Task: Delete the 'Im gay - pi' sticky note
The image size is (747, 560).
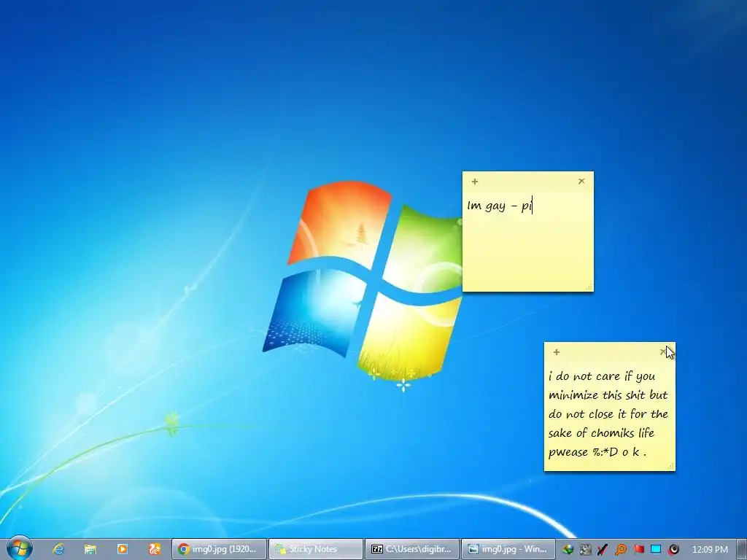Action: point(581,181)
